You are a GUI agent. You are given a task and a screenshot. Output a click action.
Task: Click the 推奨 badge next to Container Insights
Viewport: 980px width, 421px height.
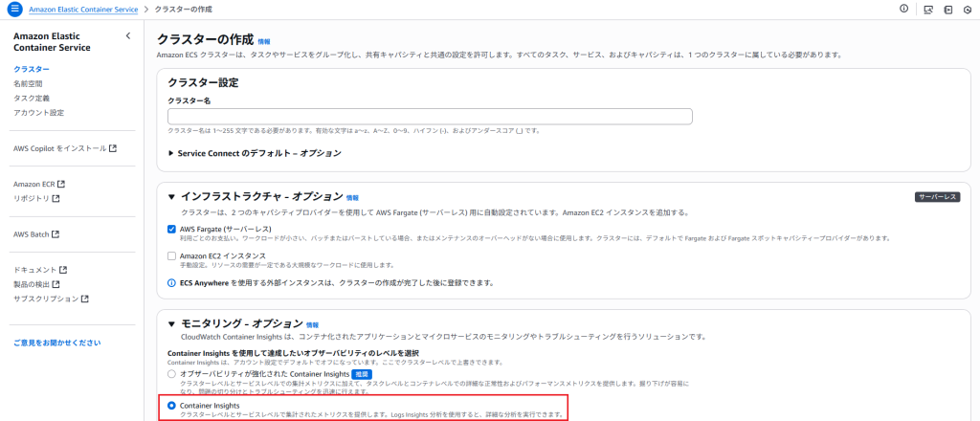[x=360, y=373]
